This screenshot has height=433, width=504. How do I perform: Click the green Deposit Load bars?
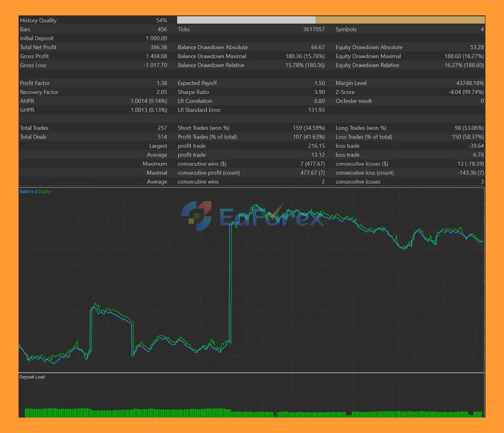tap(252, 413)
